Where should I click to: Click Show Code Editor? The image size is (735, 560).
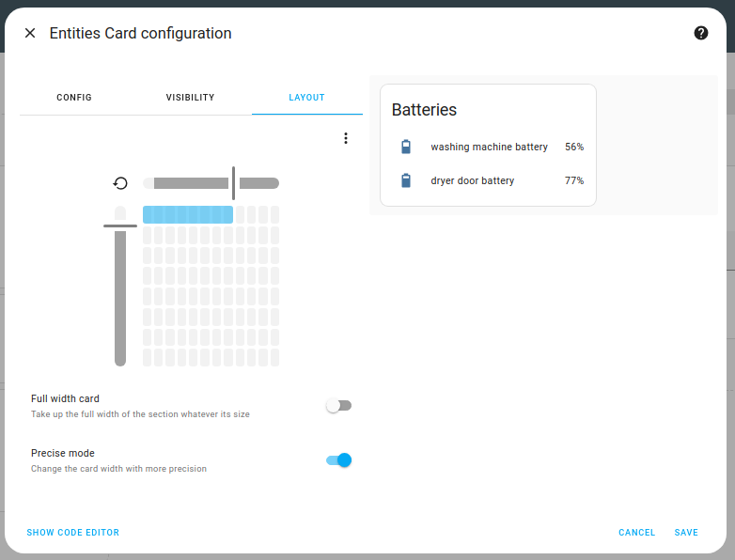pos(73,533)
